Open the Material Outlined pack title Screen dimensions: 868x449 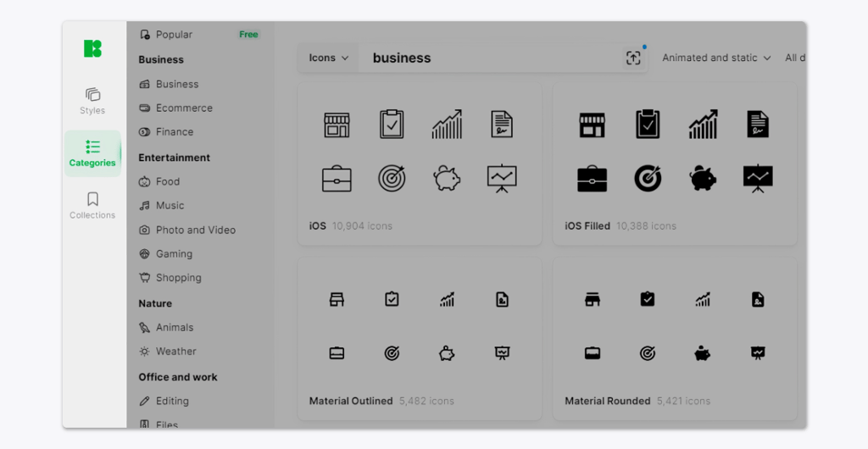tap(351, 401)
